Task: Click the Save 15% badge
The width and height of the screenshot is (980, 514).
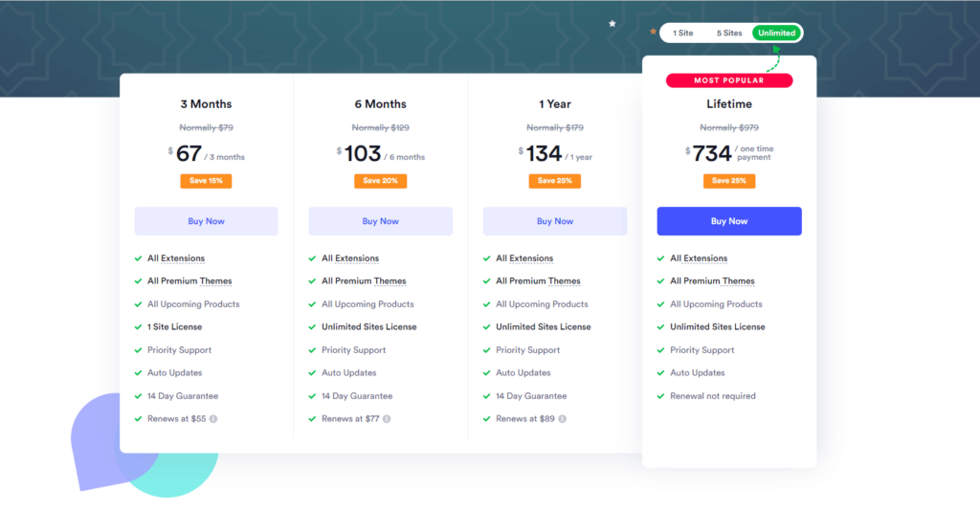Action: click(x=207, y=181)
